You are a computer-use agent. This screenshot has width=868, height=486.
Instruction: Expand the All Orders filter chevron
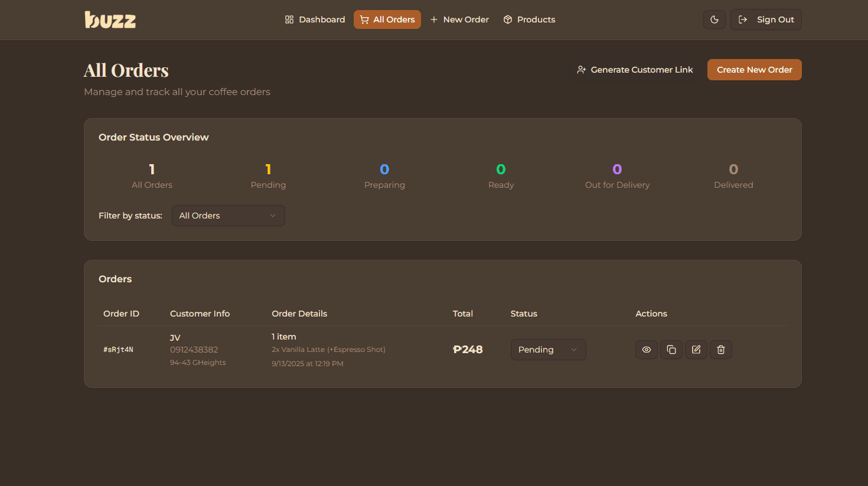tap(272, 216)
